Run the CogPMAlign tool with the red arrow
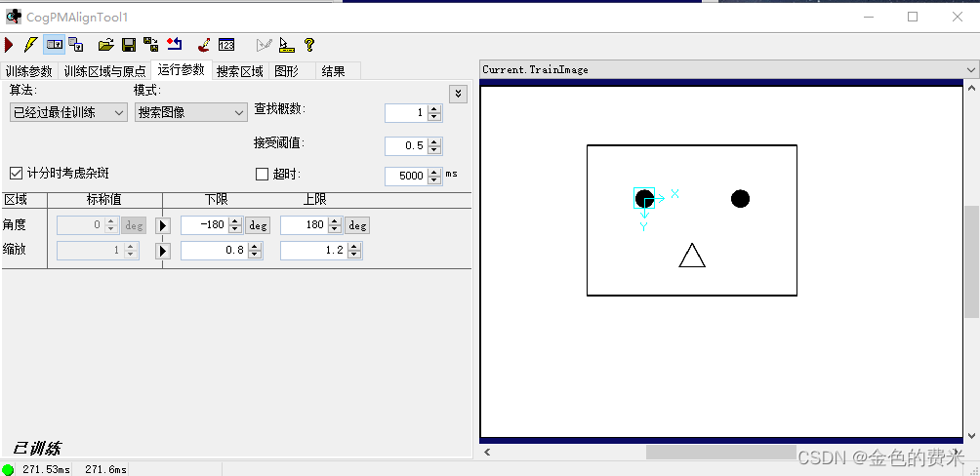The width and height of the screenshot is (980, 476). (x=9, y=45)
